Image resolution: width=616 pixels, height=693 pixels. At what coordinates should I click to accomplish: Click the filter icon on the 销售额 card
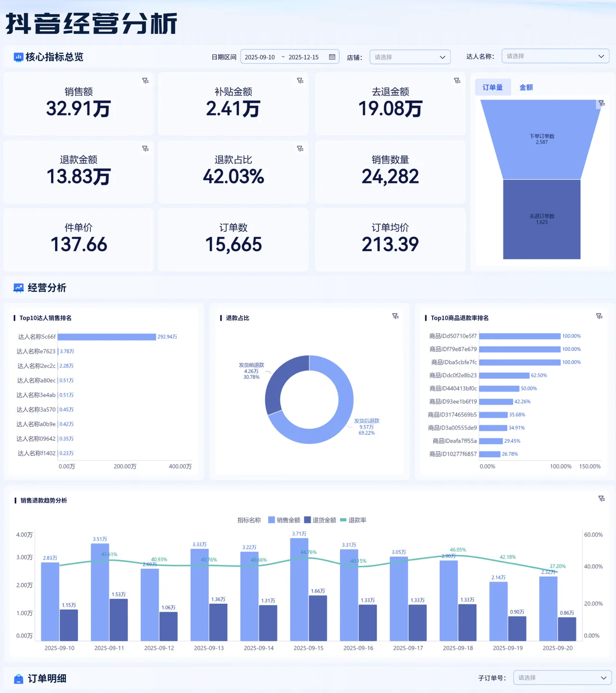coord(145,81)
